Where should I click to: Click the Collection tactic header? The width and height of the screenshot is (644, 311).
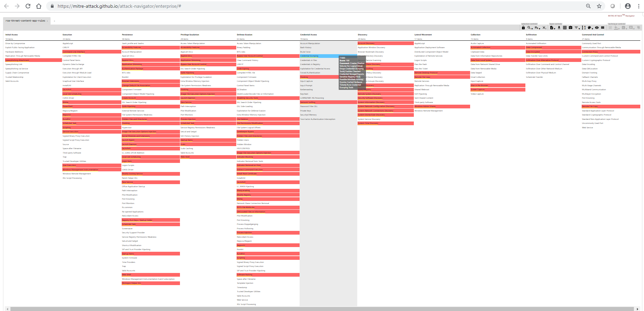click(x=476, y=35)
